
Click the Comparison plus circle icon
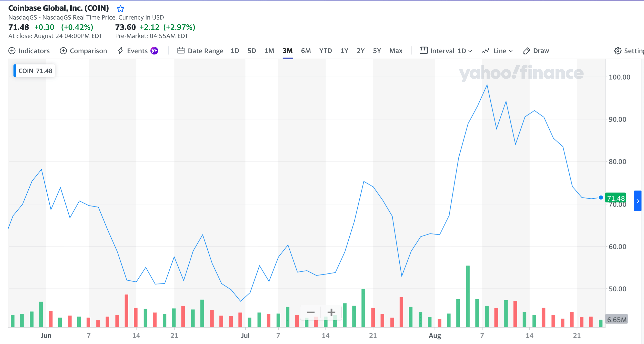[63, 51]
